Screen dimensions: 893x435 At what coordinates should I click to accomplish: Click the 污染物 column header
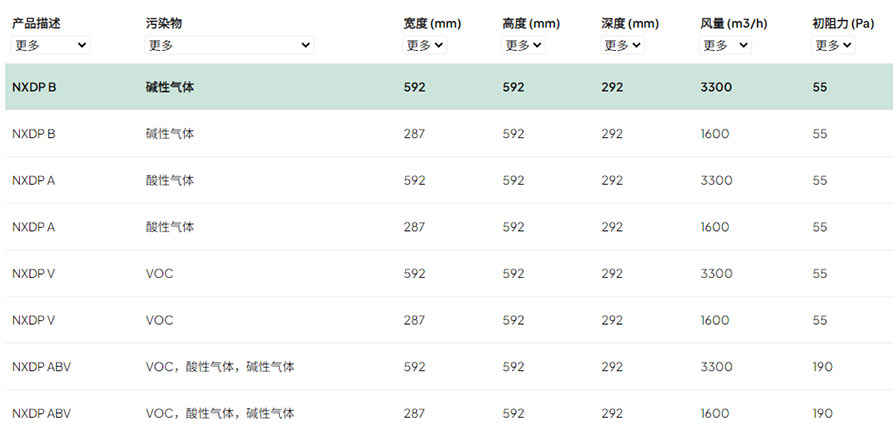pyautogui.click(x=163, y=24)
